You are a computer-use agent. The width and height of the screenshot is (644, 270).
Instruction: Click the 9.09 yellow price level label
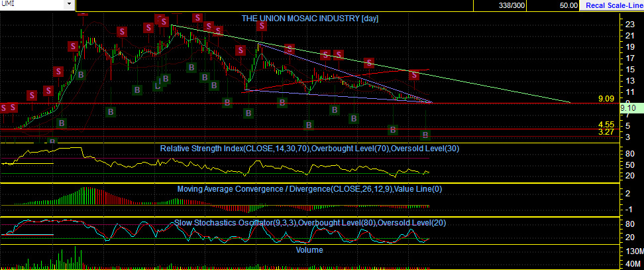[x=606, y=99]
